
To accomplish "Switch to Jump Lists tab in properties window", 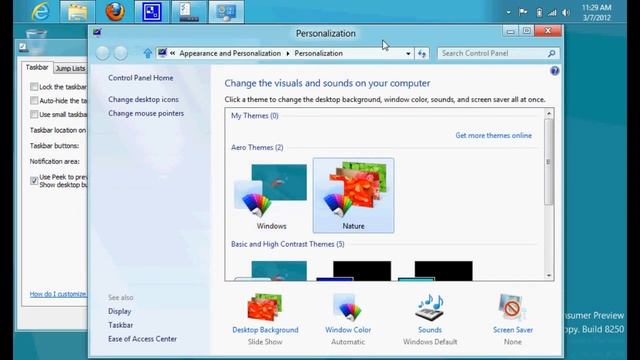I will click(x=70, y=69).
